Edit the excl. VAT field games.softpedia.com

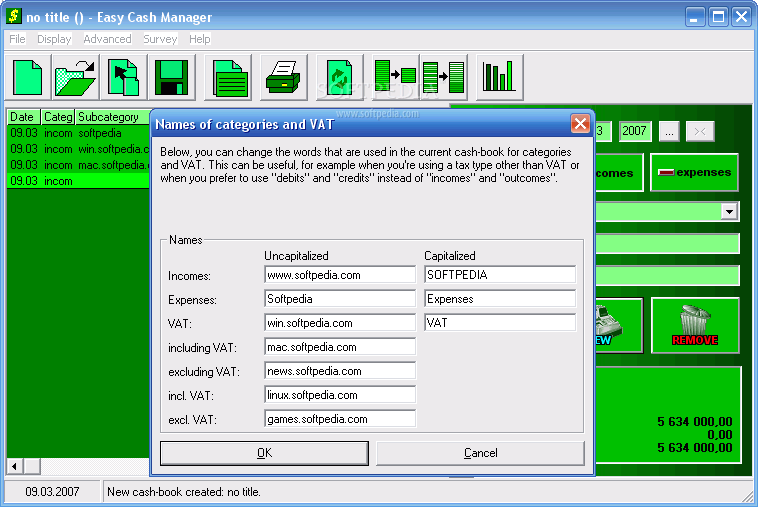340,419
